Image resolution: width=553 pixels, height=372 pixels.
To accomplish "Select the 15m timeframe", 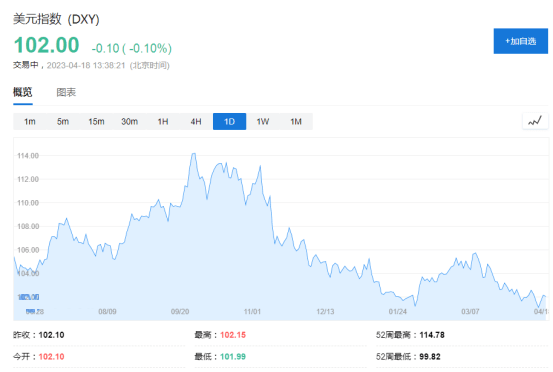I will pos(96,122).
